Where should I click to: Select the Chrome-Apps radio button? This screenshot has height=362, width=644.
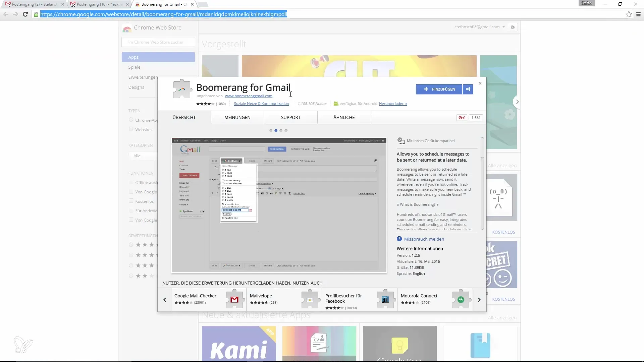click(x=131, y=120)
